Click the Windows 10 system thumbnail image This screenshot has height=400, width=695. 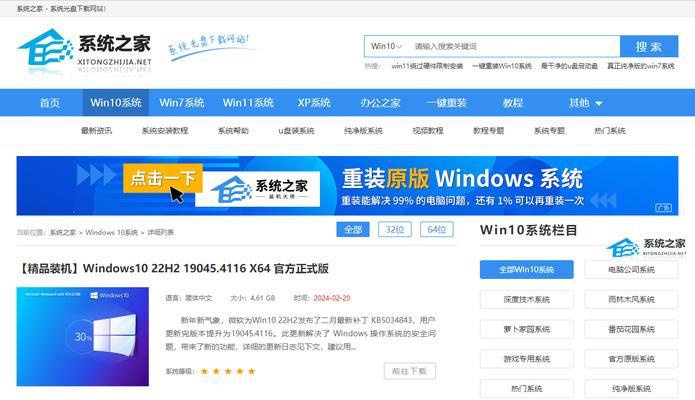click(x=83, y=337)
